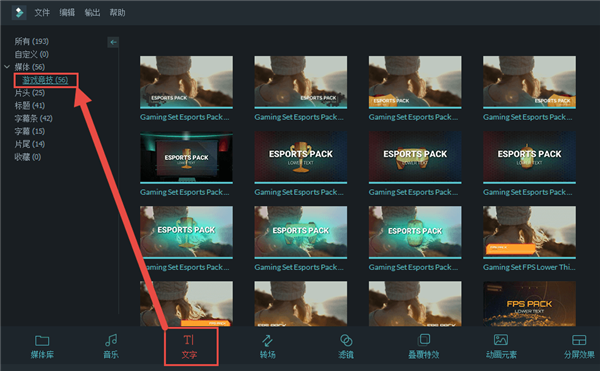Screen dimensions: 600x371
Task: Select the 片头 (25) category
Action: (29, 93)
